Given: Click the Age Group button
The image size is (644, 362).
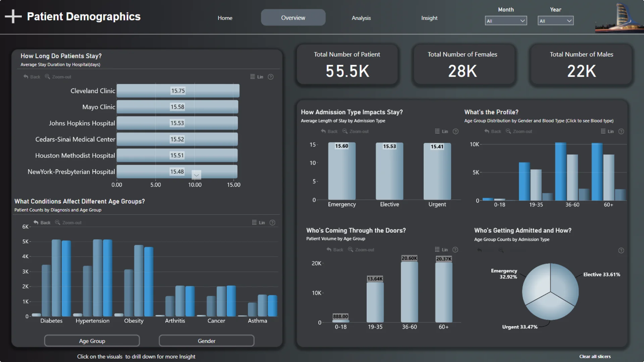Looking at the screenshot, I should tap(92, 341).
